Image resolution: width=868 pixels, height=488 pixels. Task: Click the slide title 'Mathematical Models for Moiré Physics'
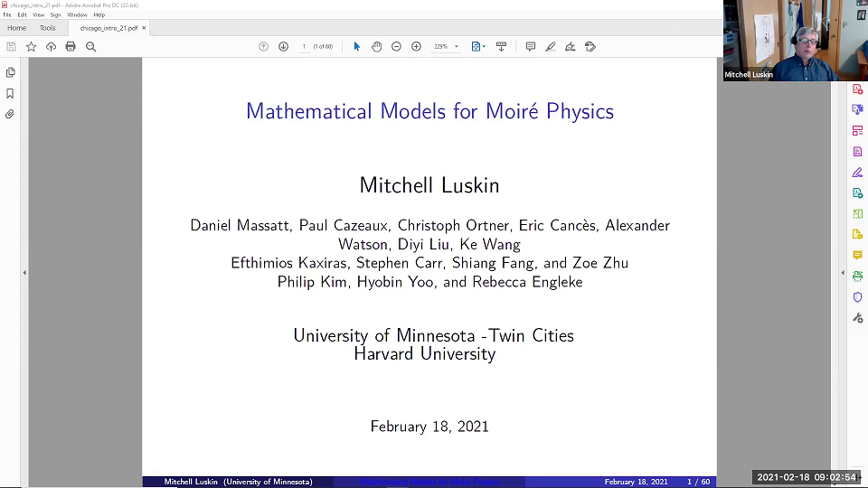(430, 111)
